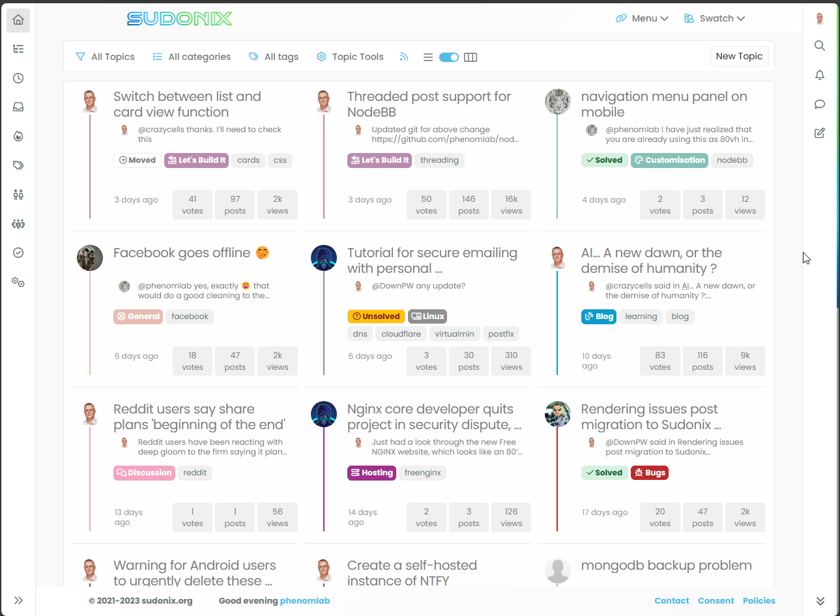840x616 pixels.
Task: Open the Popular flame icon in sidebar
Action: point(18,136)
